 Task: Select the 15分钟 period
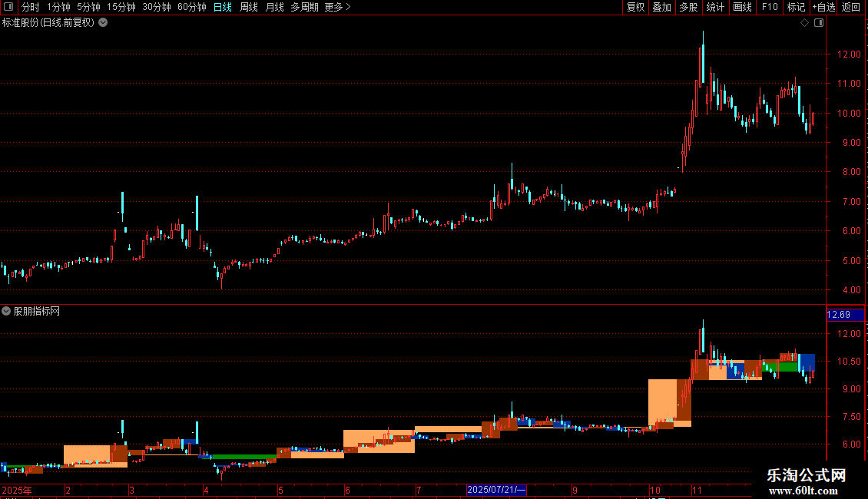tap(121, 7)
